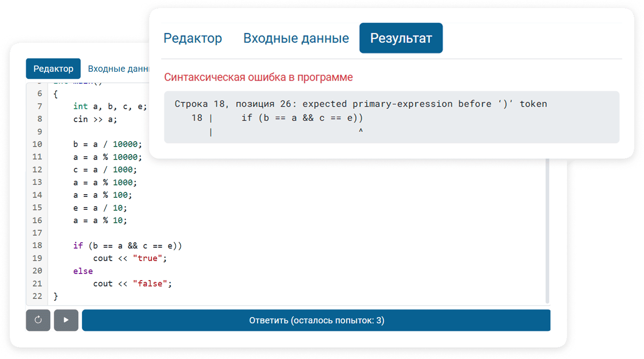Screen dimensions: 644x359
Task: Click empty line 17 in the editor
Action: [x=178, y=233]
